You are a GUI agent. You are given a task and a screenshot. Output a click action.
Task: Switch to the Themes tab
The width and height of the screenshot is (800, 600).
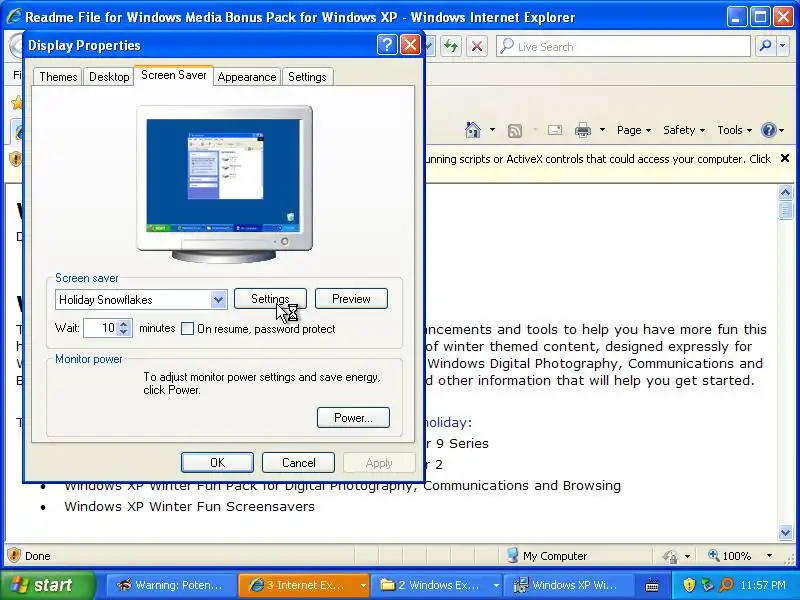point(58,77)
